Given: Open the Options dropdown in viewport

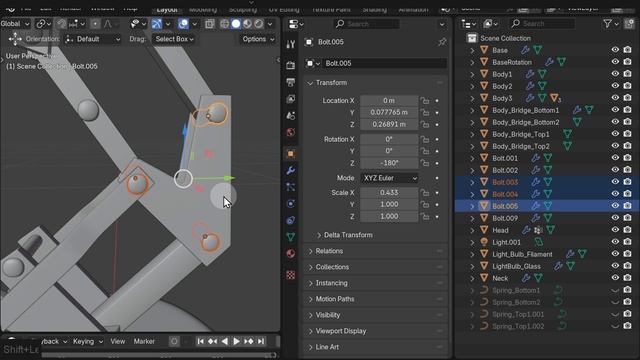Looking at the screenshot, I should (x=258, y=39).
